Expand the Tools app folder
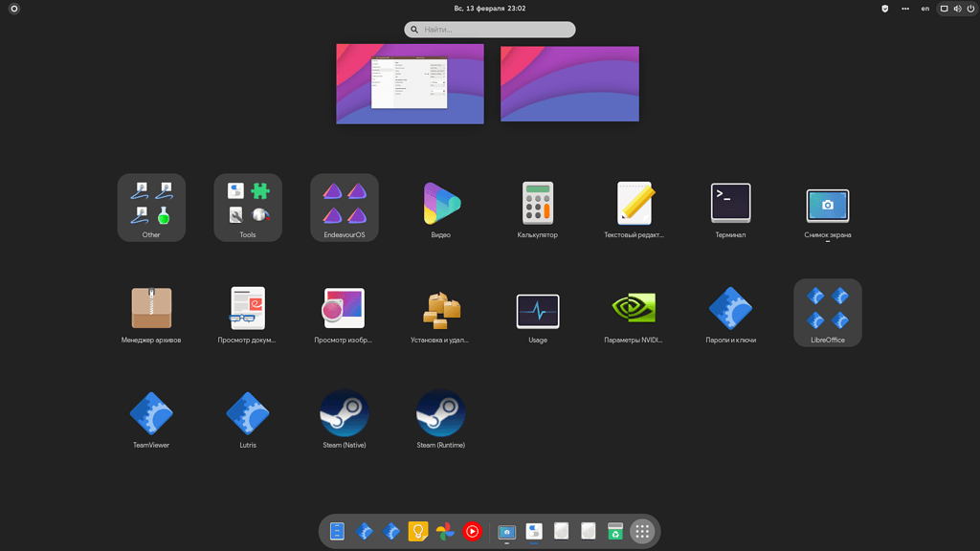This screenshot has width=980, height=551. coord(247,203)
